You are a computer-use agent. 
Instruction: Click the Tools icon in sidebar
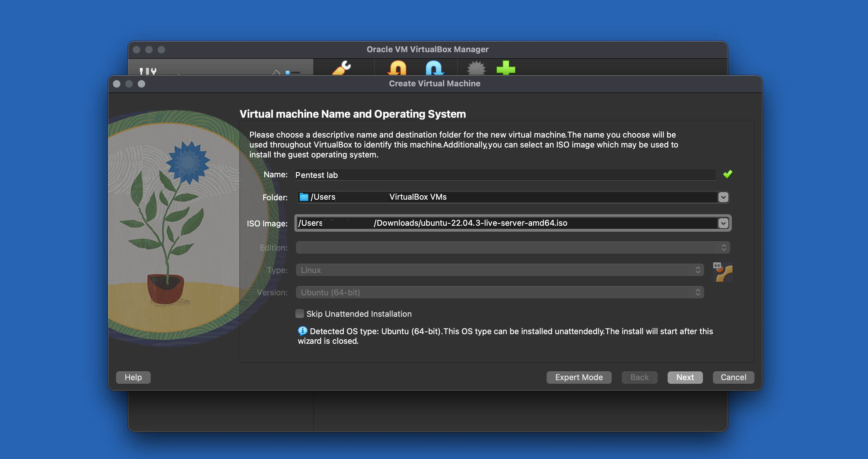(x=148, y=71)
